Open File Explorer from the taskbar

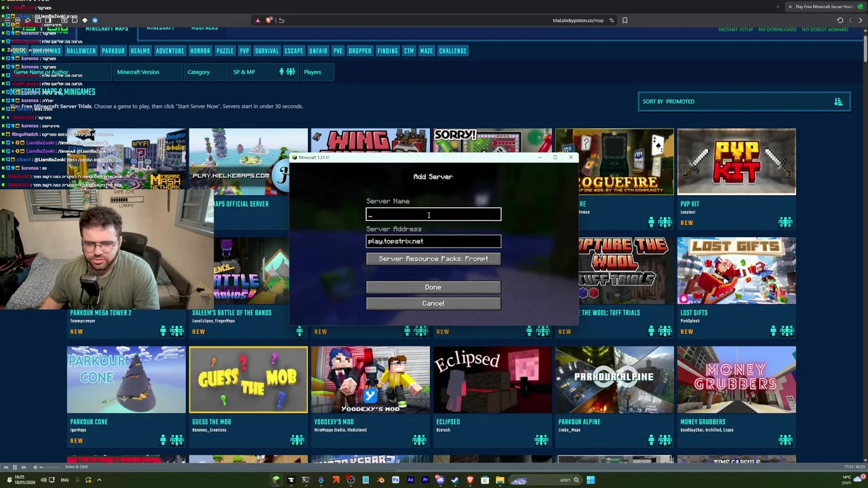coord(500,480)
